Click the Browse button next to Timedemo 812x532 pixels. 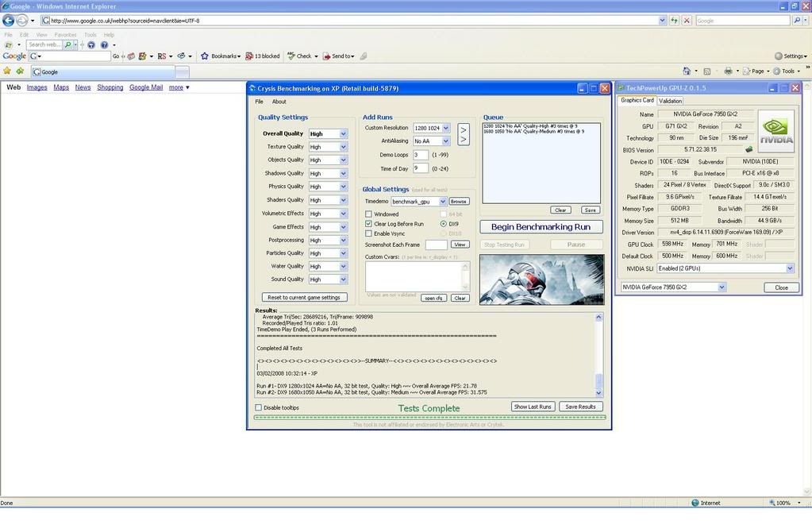click(x=458, y=202)
